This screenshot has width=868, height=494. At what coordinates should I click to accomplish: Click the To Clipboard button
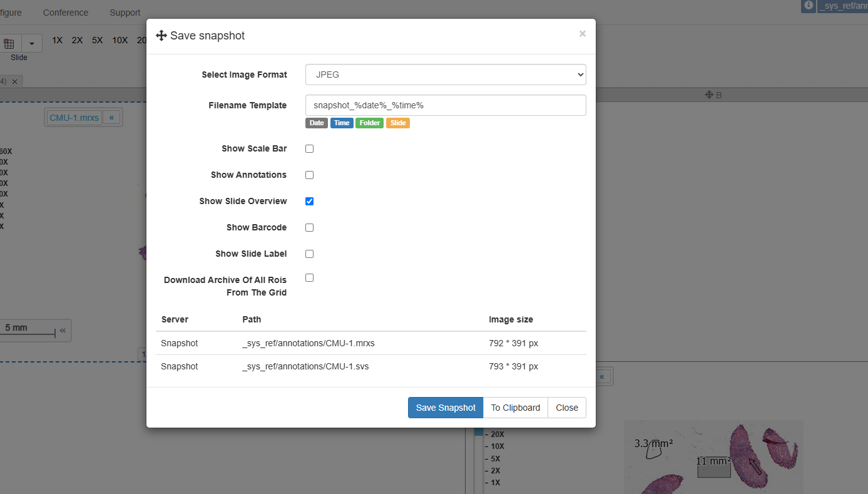tap(515, 408)
